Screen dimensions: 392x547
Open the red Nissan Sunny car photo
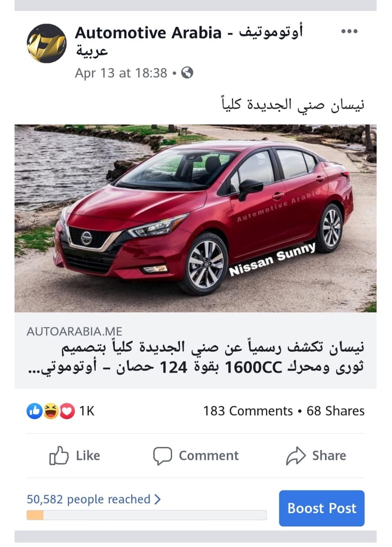[196, 218]
